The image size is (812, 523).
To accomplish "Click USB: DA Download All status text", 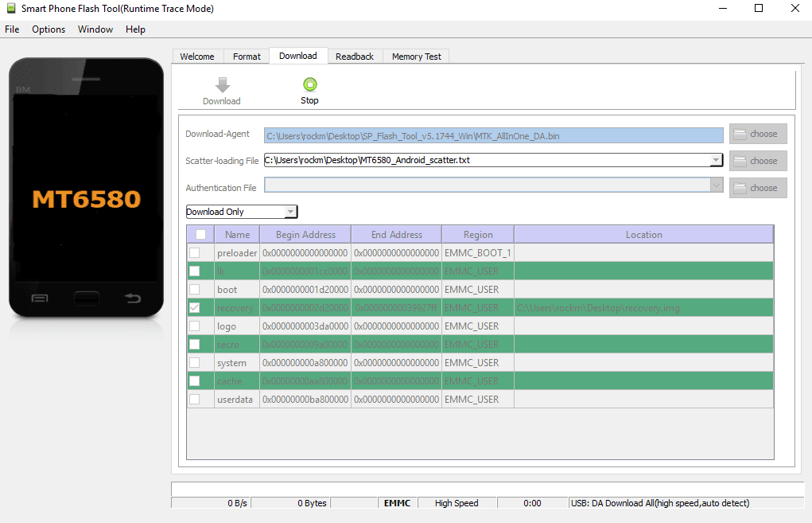I will pyautogui.click(x=660, y=503).
